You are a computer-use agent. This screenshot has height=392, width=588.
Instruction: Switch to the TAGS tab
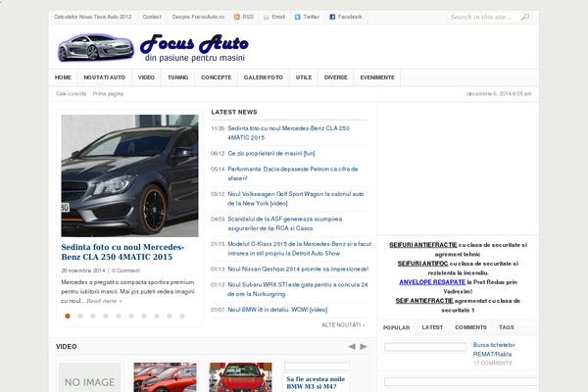coord(507,327)
